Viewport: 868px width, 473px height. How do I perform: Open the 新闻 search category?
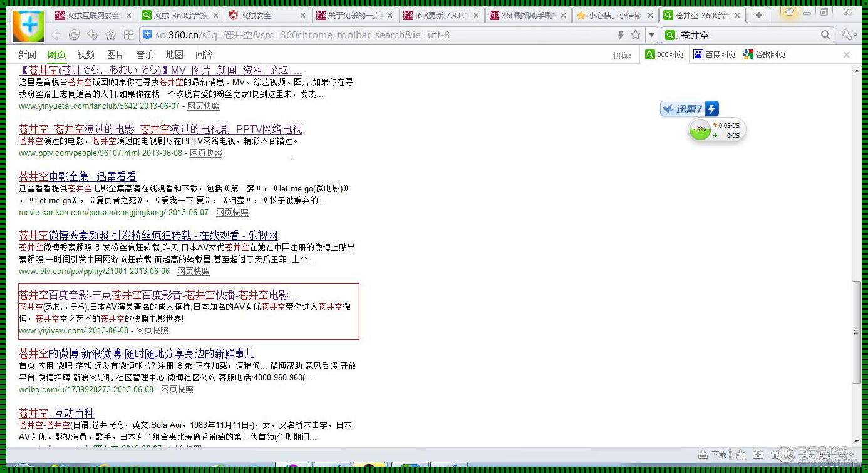tap(28, 55)
